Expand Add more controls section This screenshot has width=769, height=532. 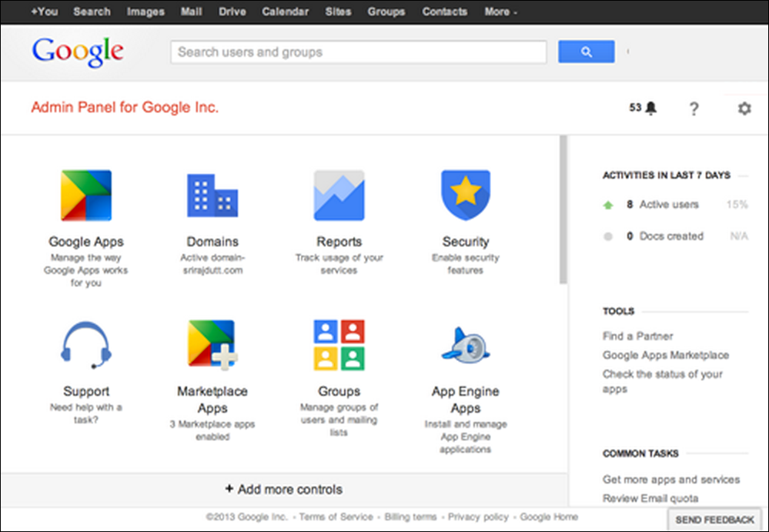(283, 489)
